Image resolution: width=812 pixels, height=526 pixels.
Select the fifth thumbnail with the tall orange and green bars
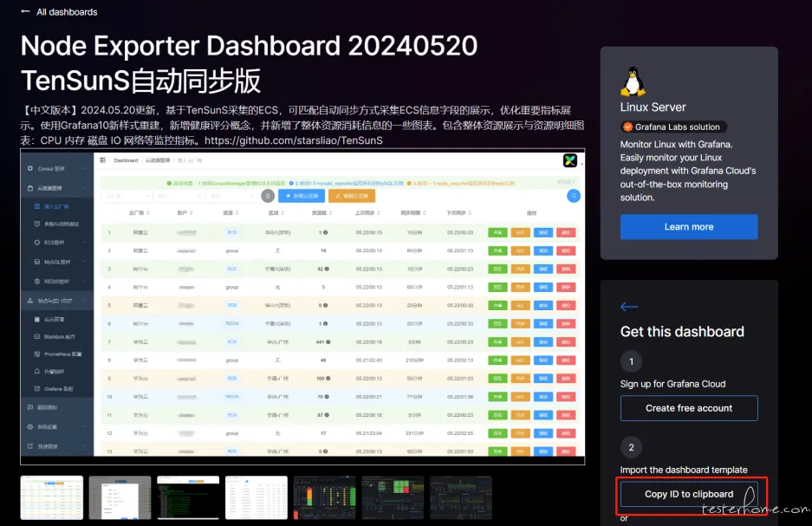325,497
